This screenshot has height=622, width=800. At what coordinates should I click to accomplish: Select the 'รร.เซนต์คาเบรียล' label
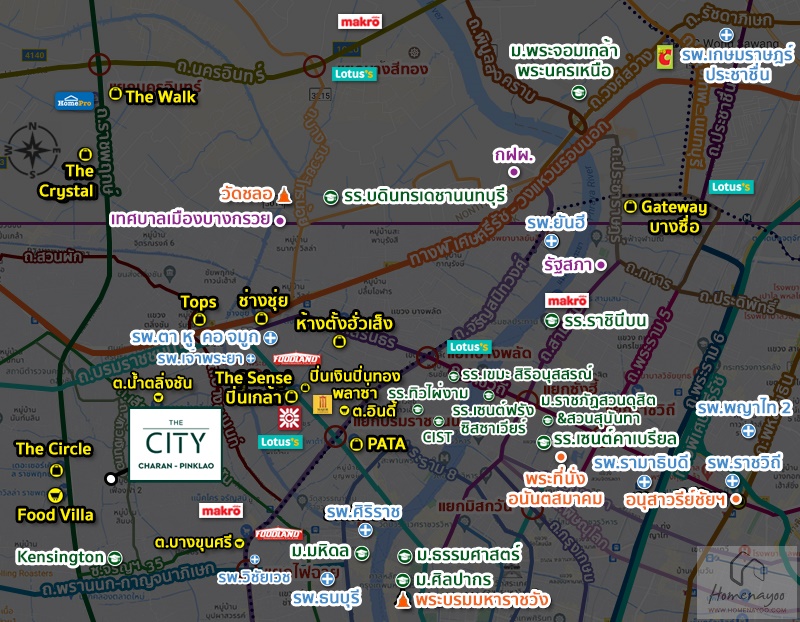point(616,439)
